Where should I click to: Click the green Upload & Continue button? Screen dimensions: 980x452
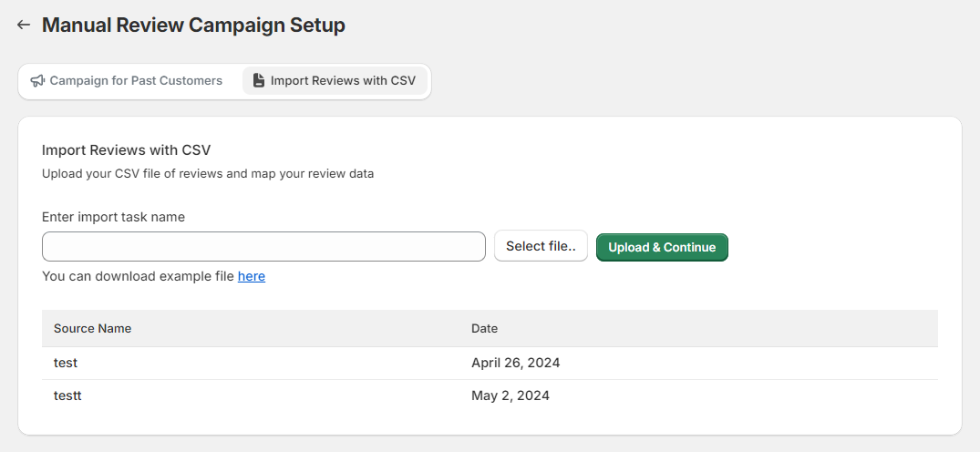(x=662, y=247)
